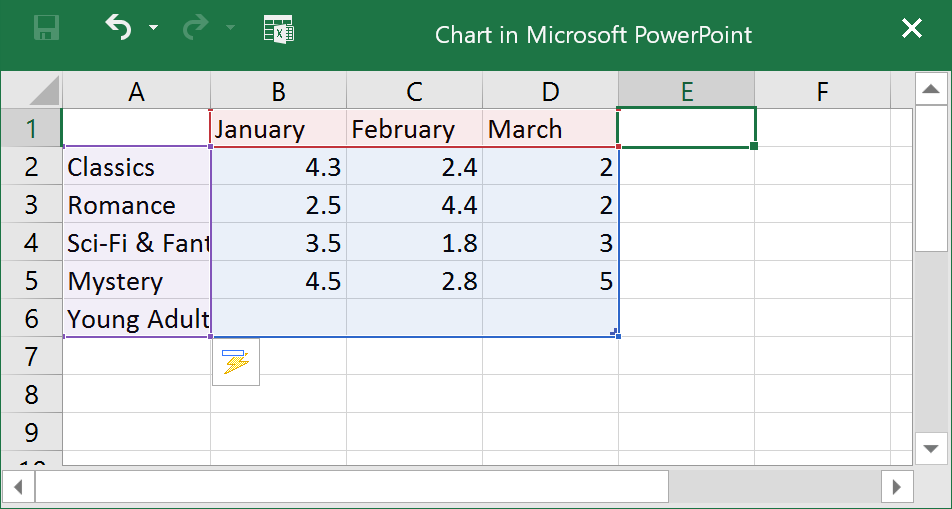
Task: Select the Mystery category cell
Action: tap(137, 281)
